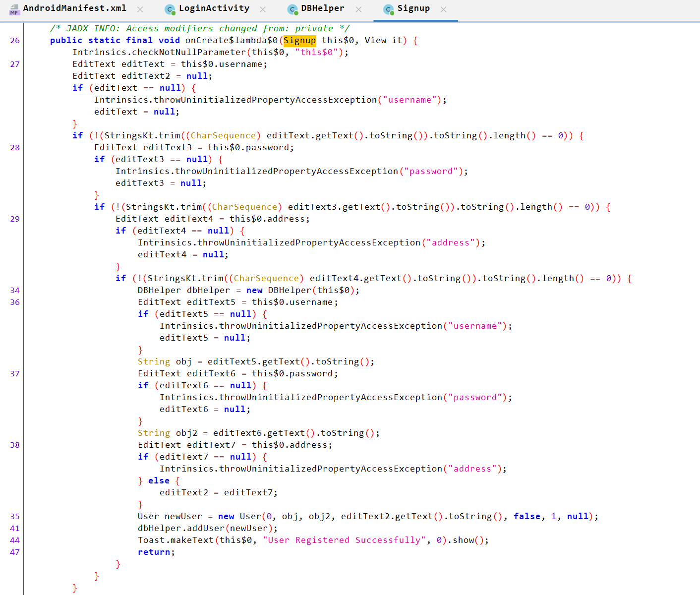This screenshot has height=595, width=700.
Task: Click the AndroidManifest.xml manifest file icon
Action: click(14, 9)
